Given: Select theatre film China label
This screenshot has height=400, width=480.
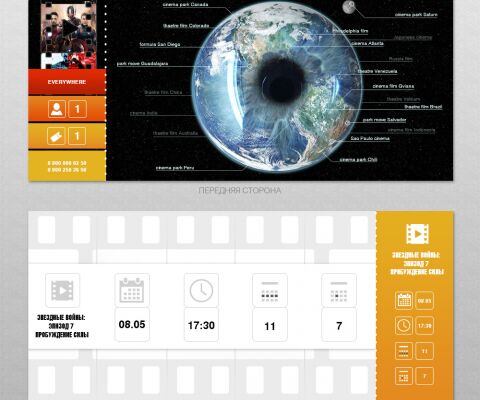Looking at the screenshot, I should (x=163, y=92).
